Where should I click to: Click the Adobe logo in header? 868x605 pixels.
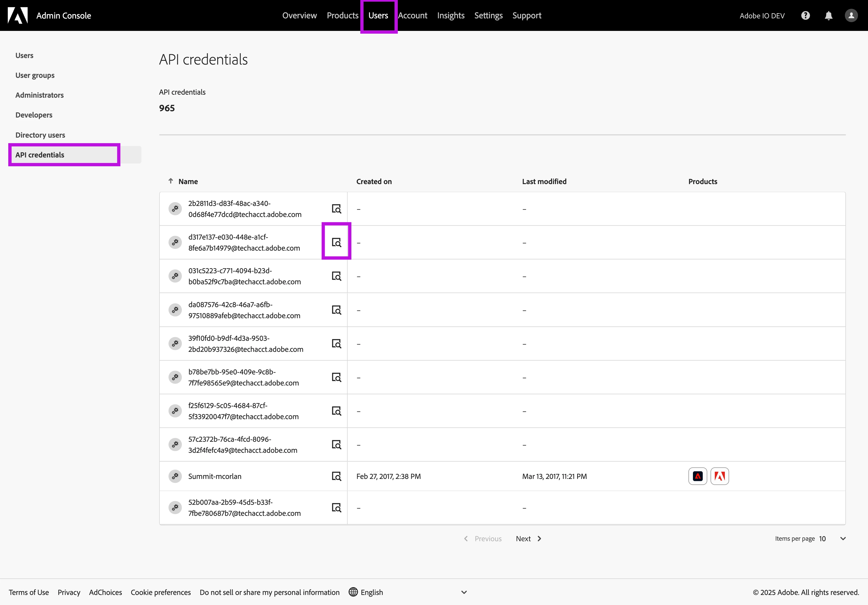tap(18, 16)
